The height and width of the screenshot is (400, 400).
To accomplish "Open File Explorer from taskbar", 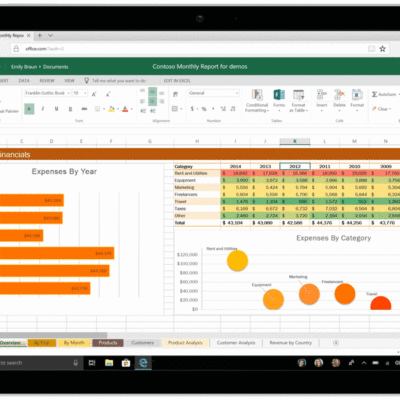I will click(109, 363).
